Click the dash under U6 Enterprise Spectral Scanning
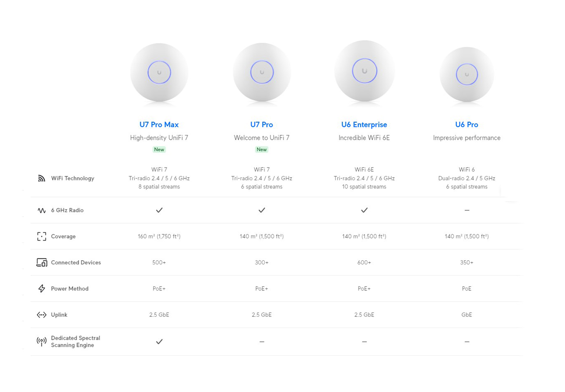Image resolution: width=565 pixels, height=392 pixels. (364, 341)
